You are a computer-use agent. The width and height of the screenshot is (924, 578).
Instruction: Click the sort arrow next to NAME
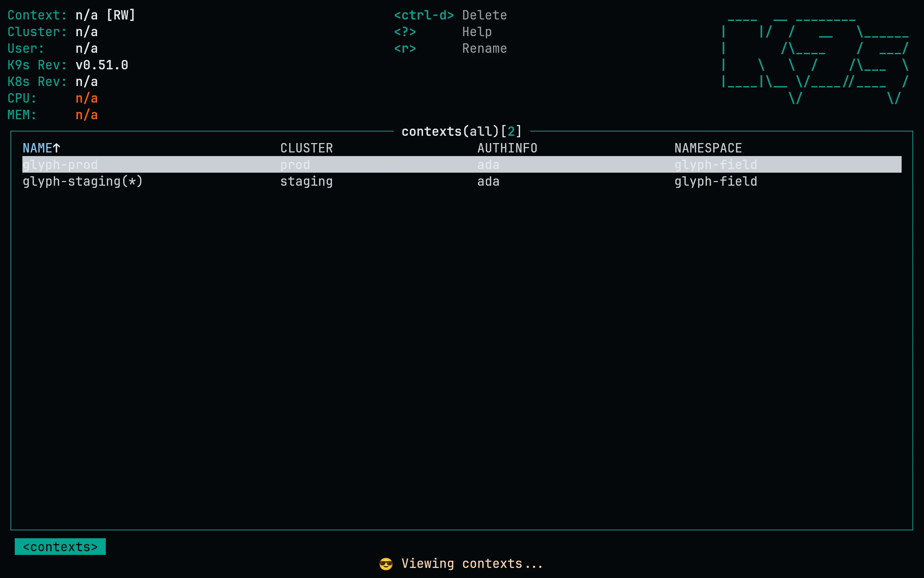57,148
